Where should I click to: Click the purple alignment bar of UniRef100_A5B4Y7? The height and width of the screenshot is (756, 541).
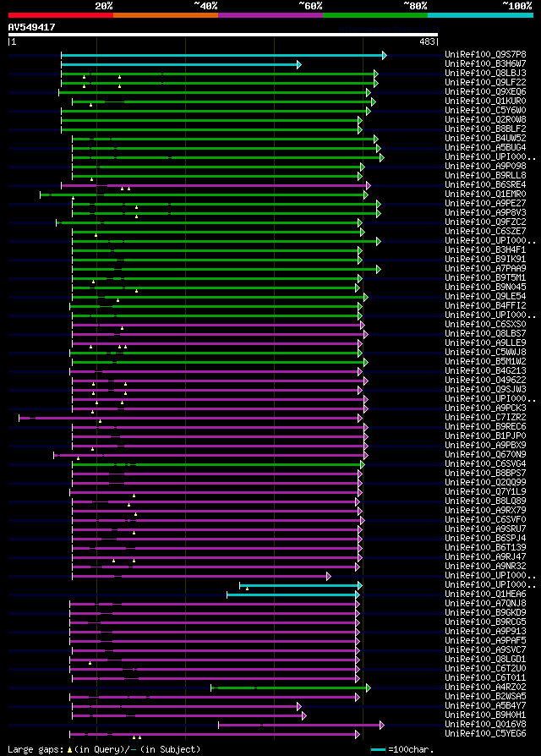click(187, 706)
